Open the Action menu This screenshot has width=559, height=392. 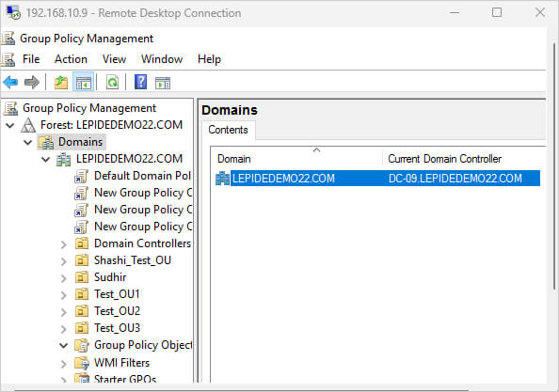71,59
